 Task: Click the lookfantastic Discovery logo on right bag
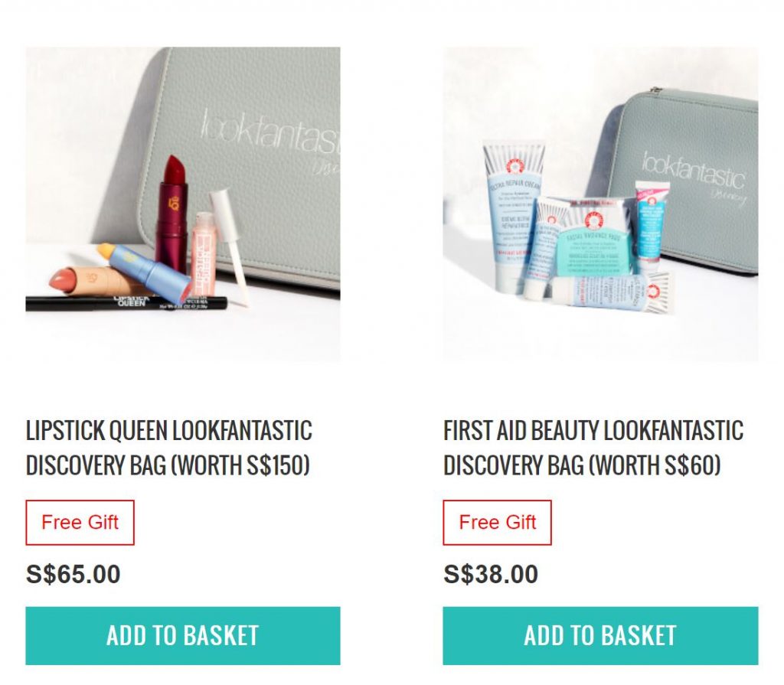coord(695,175)
